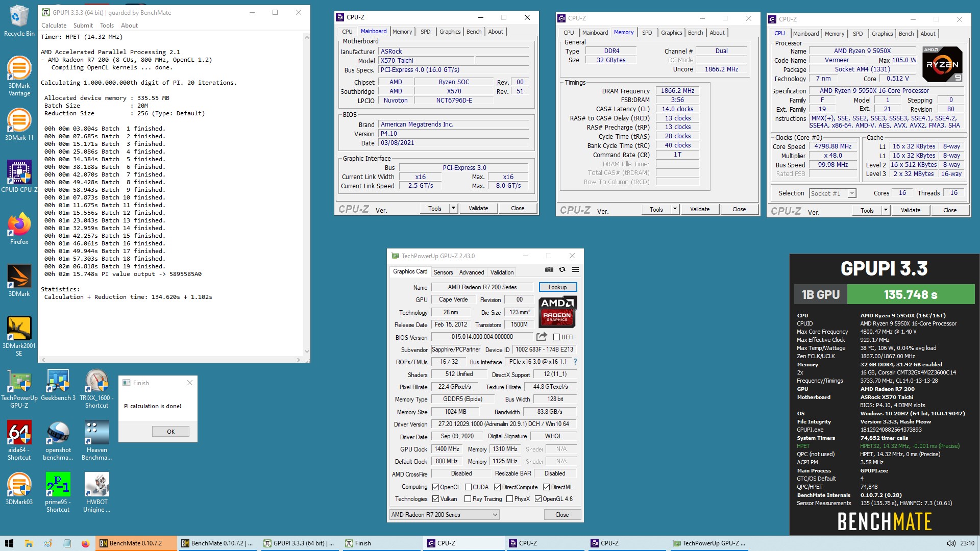The height and width of the screenshot is (551, 980).
Task: Launch Firefox from the desktop
Action: 19,229
